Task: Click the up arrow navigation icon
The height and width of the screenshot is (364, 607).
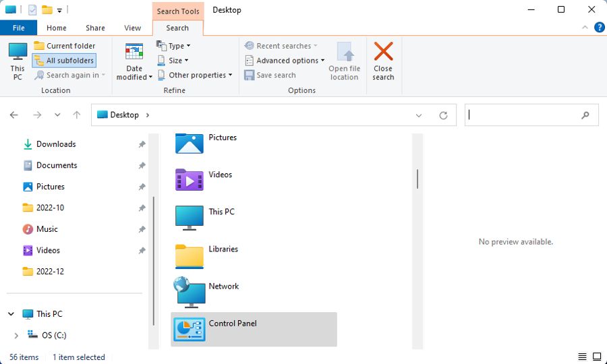Action: [x=77, y=115]
